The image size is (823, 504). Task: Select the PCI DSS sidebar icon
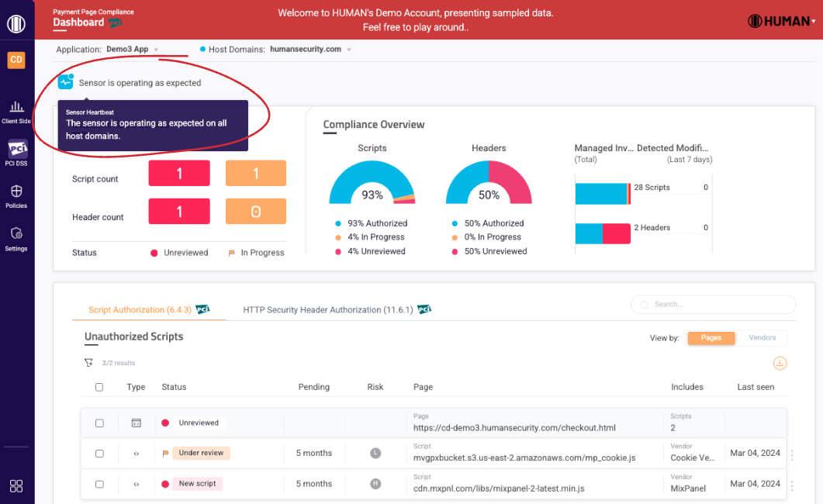click(17, 148)
